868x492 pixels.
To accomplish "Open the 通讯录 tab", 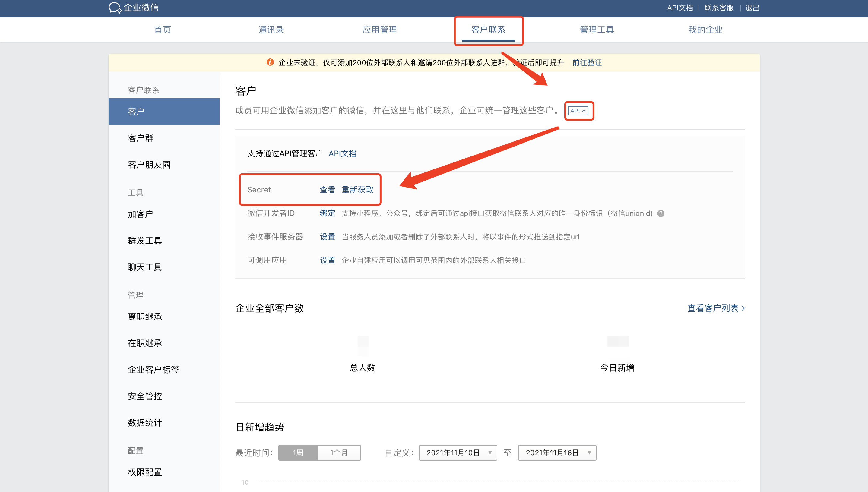I will click(271, 30).
